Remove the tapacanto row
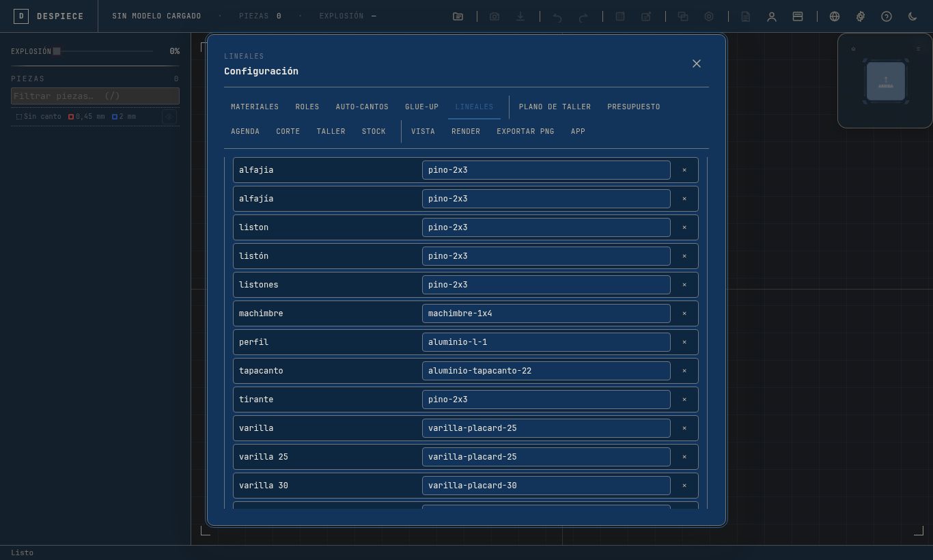Viewport: 933px width, 560px height. pyautogui.click(x=684, y=371)
